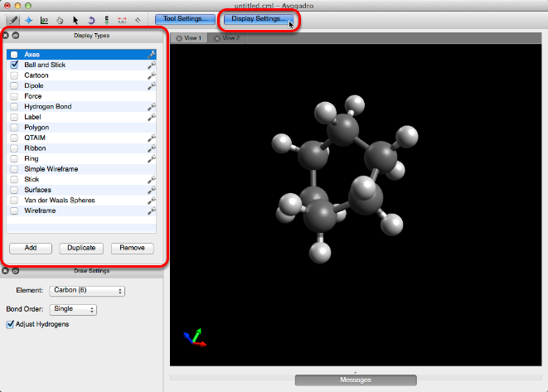Uncheck the Ball and Stick display

(14, 65)
